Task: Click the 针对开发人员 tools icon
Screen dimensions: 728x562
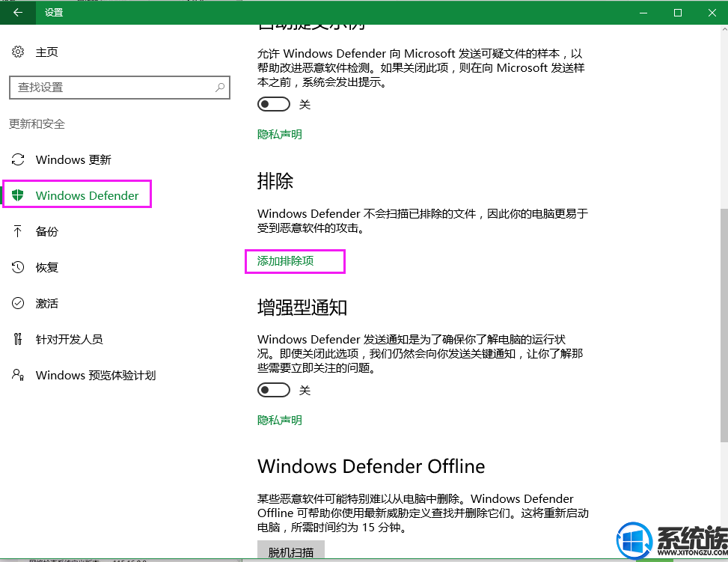Action: point(18,339)
